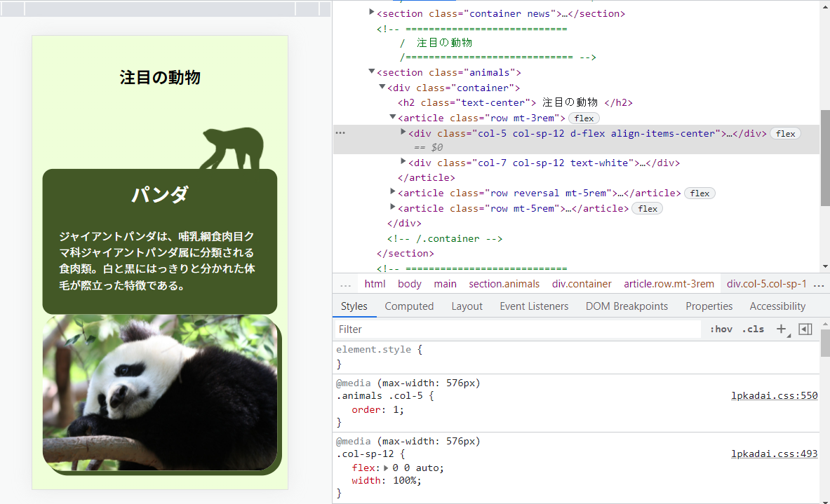Select section.animals in the breadcrumb
The image size is (830, 504).
tap(504, 284)
